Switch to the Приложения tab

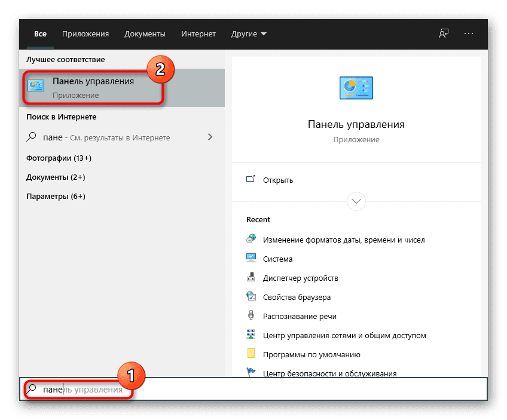point(85,33)
